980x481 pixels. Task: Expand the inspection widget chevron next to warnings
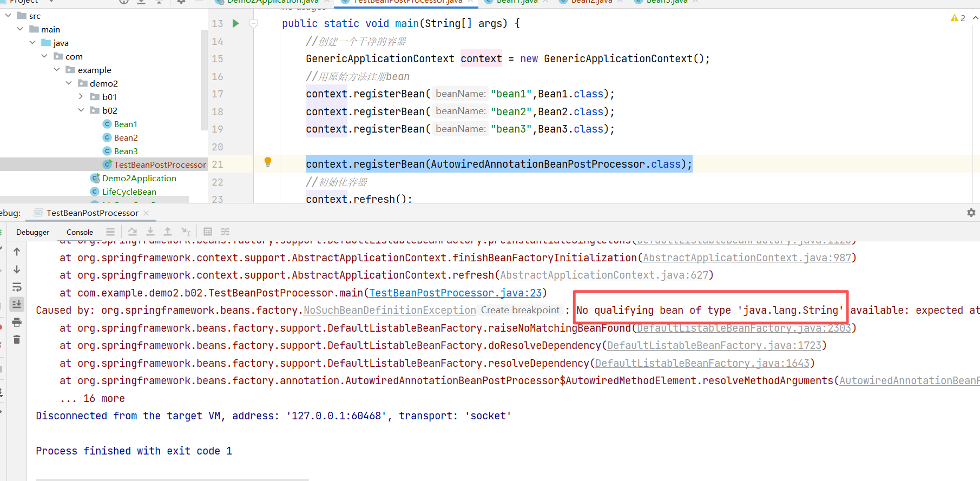[975, 18]
